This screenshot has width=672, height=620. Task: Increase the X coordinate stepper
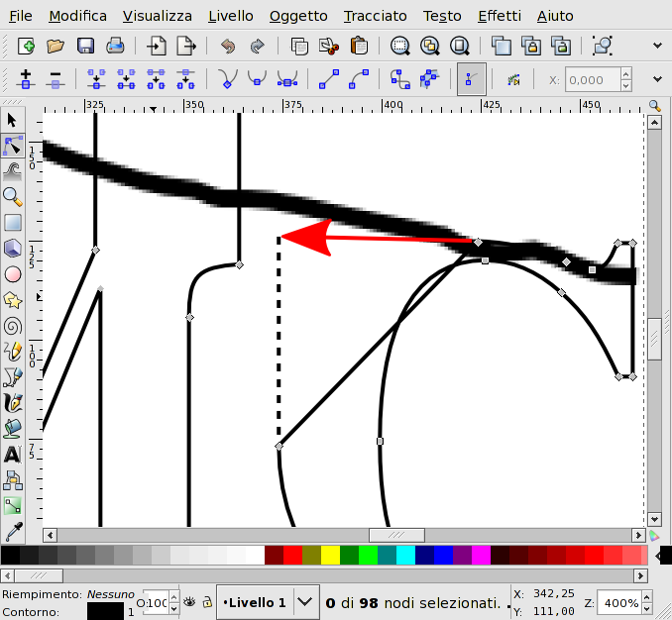tap(626, 74)
